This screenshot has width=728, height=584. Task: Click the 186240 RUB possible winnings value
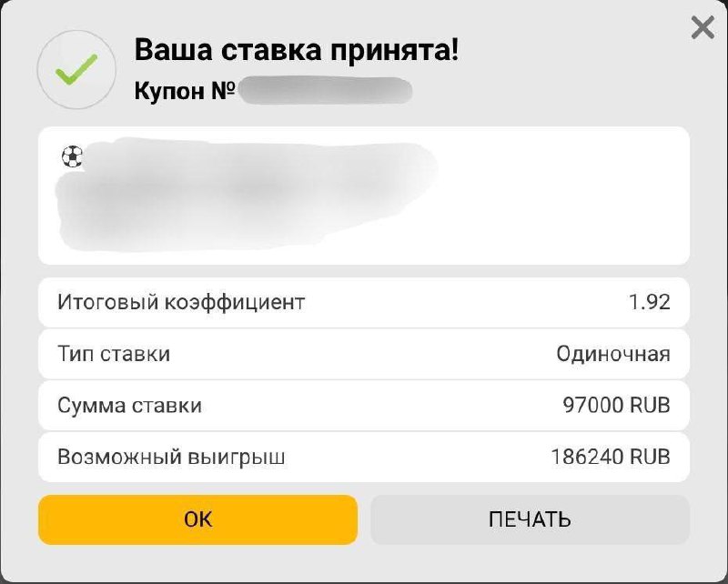pyautogui.click(x=610, y=457)
